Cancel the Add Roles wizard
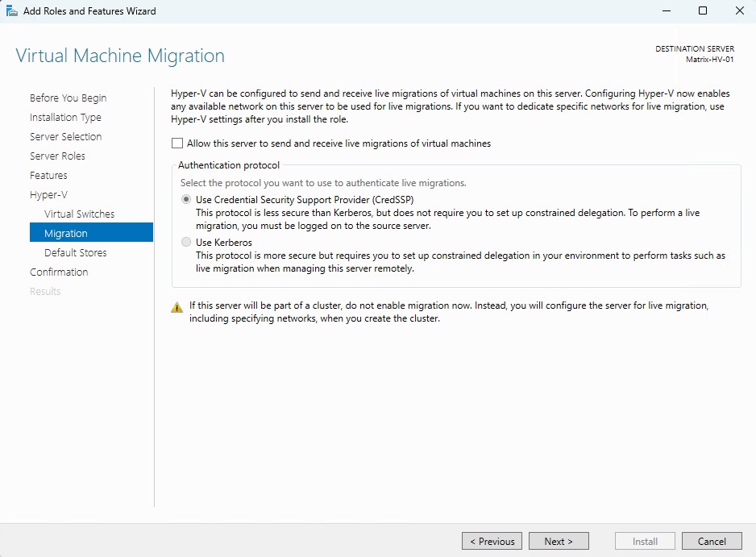 [x=712, y=541]
